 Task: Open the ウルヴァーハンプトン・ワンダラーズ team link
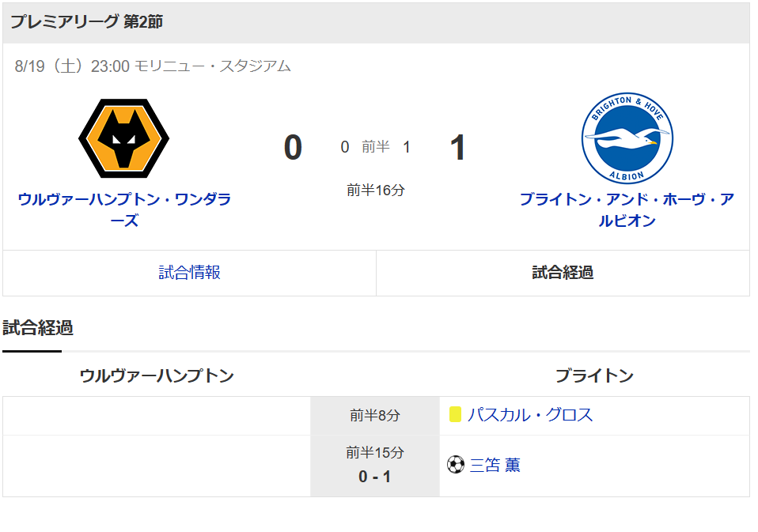tap(124, 209)
